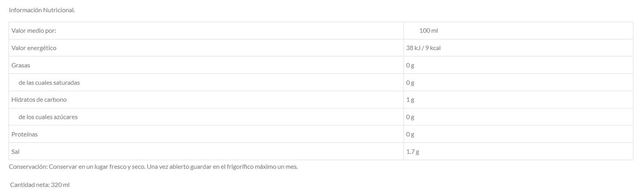The width and height of the screenshot is (644, 196).
Task: Click the '38 kJ / 9 kcal' value
Action: [423, 48]
